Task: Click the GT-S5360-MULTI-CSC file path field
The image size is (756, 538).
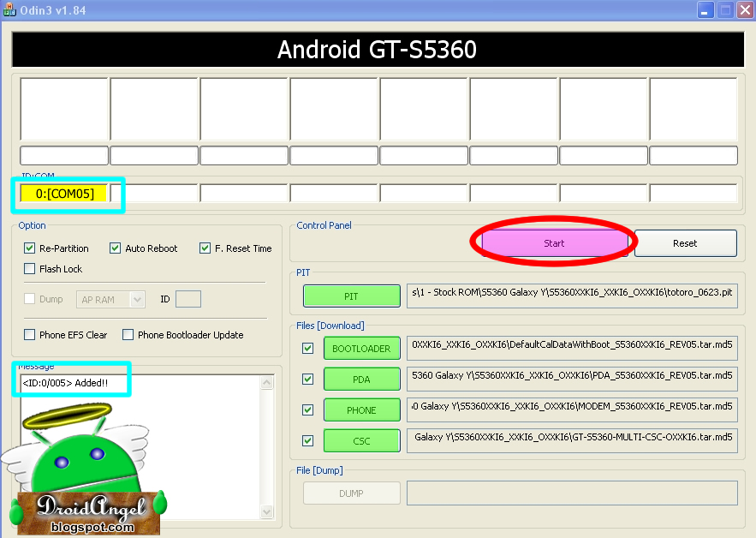Action: (x=572, y=440)
